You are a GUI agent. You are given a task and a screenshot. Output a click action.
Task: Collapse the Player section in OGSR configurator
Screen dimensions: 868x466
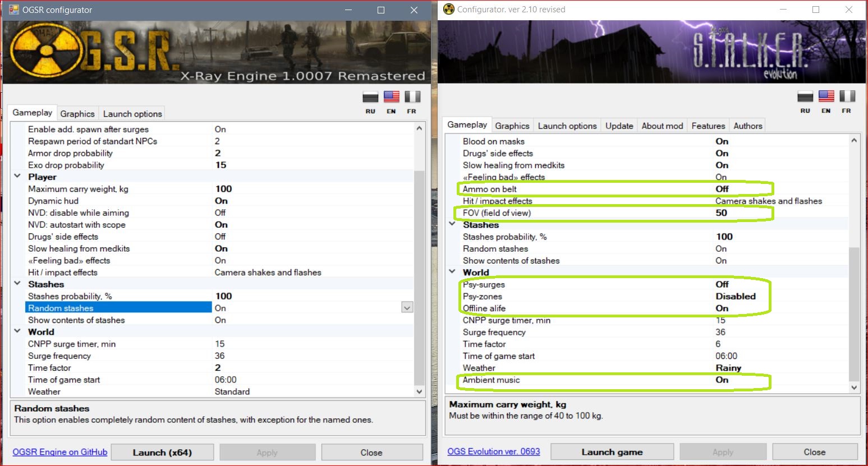point(17,176)
